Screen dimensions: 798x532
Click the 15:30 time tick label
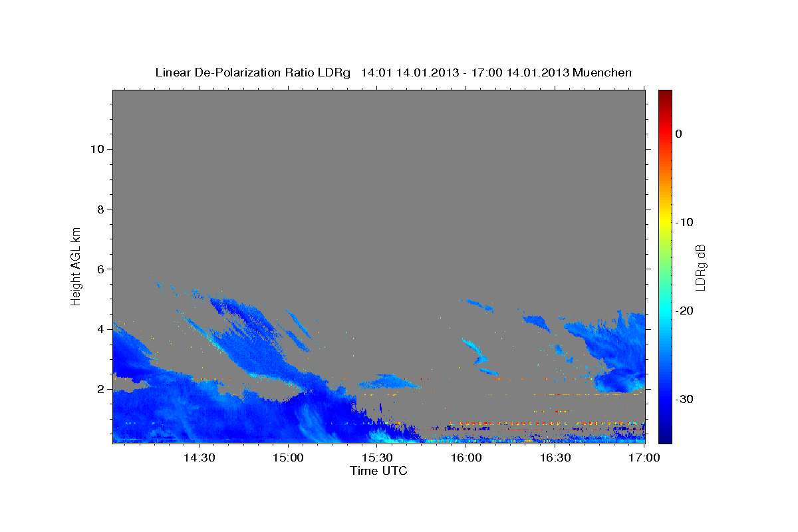[377, 458]
